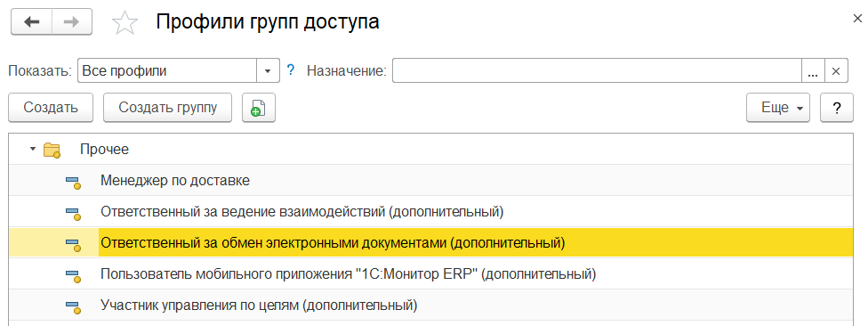
Task: Select Ответственный за ведение взаимодействий profile
Action: 301,211
